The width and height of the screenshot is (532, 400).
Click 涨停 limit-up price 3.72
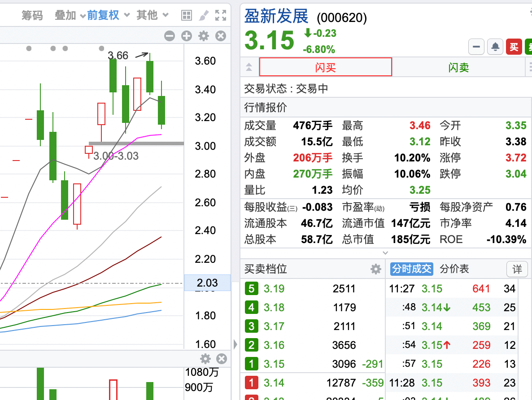tap(516, 158)
